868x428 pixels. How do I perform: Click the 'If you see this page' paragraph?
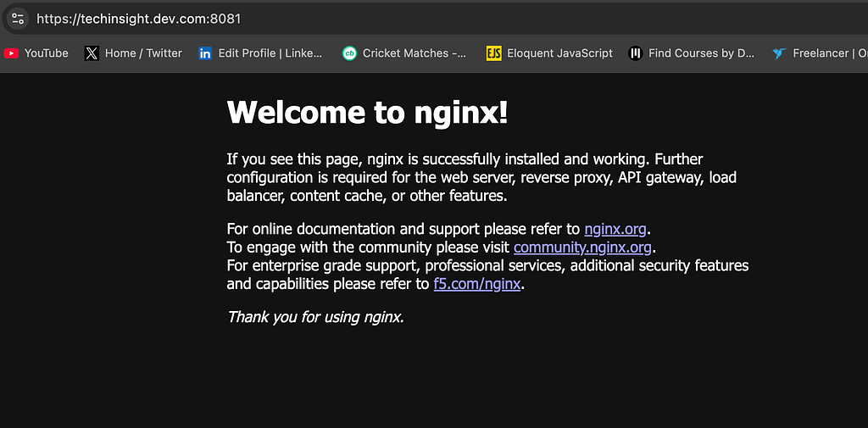481,178
